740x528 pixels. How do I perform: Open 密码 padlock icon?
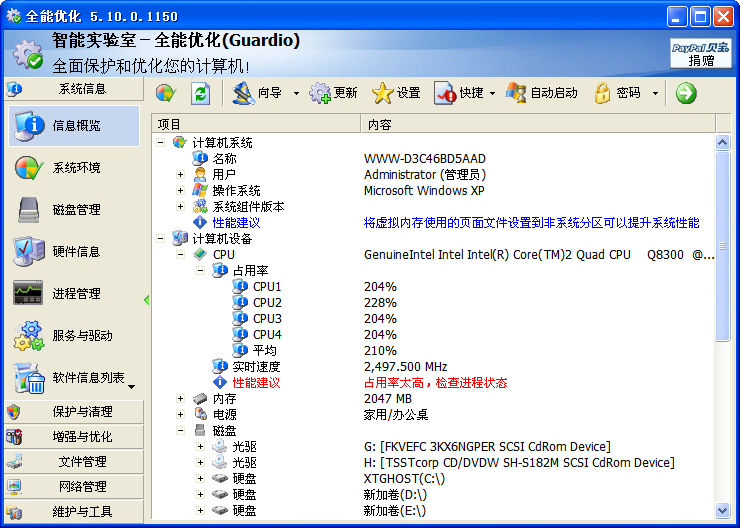click(x=603, y=93)
